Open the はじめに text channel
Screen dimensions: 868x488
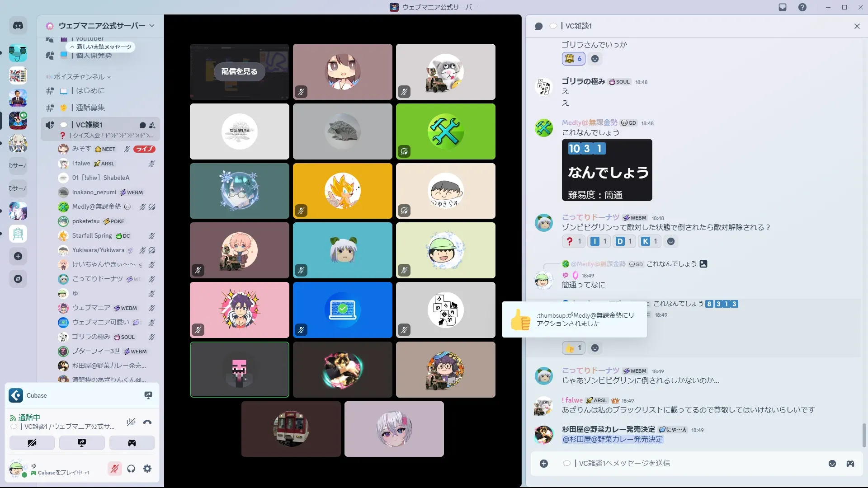pyautogui.click(x=90, y=91)
